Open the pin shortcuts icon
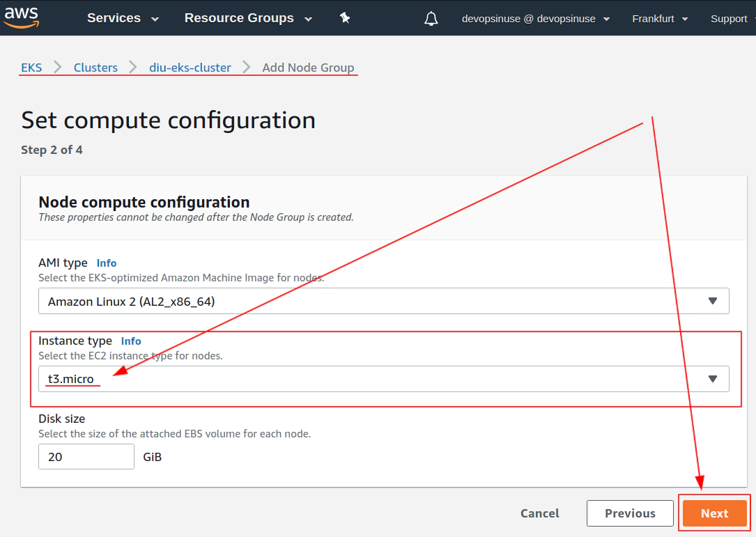 pos(345,18)
